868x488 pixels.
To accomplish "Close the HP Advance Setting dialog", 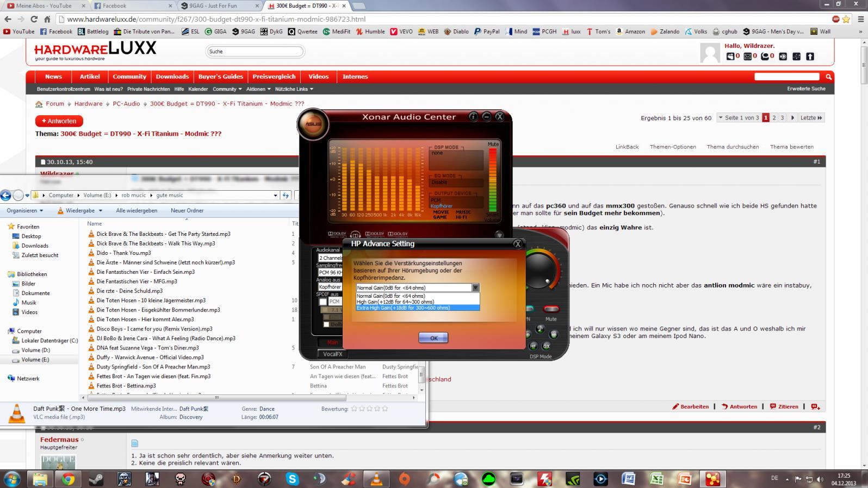I will tap(518, 244).
